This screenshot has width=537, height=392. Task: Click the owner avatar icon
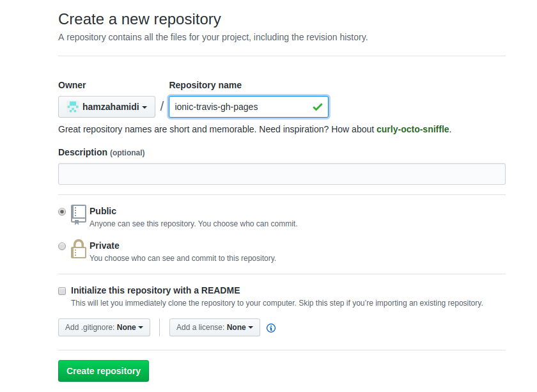pos(73,107)
